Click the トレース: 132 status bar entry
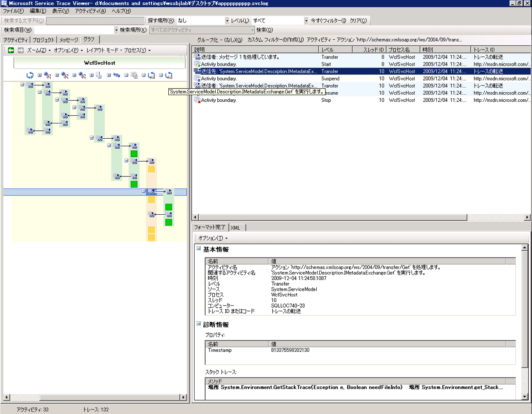This screenshot has height=414, width=532. click(x=96, y=409)
